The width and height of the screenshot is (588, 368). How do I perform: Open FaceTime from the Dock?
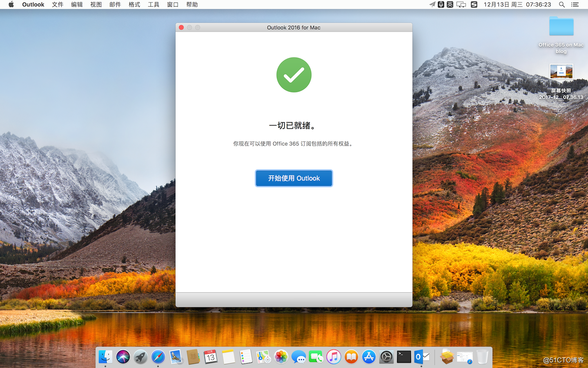pos(316,357)
